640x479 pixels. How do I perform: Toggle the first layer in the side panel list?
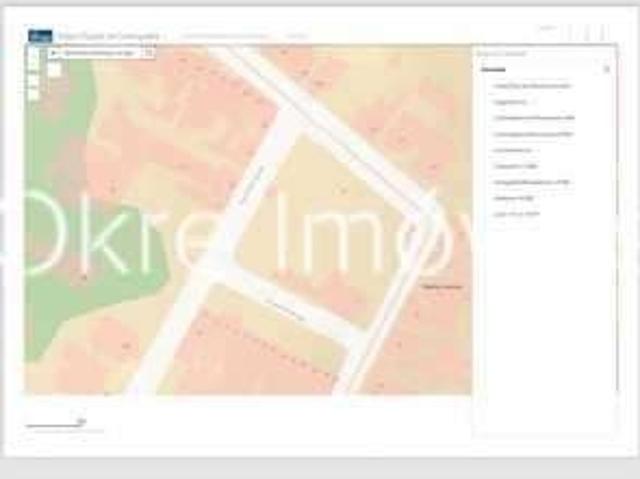532,86
